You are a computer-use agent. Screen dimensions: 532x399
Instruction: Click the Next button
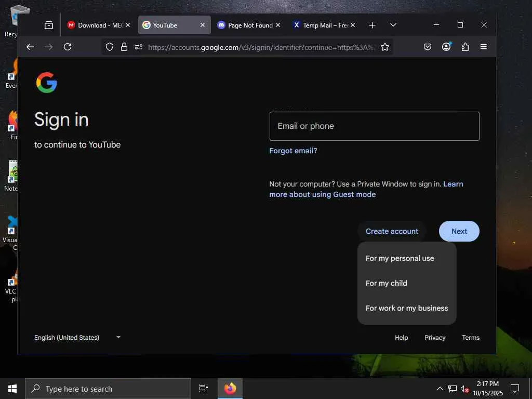pyautogui.click(x=459, y=231)
